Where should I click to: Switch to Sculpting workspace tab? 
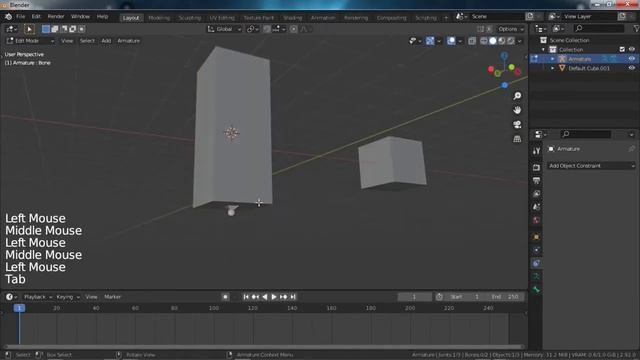pyautogui.click(x=189, y=18)
